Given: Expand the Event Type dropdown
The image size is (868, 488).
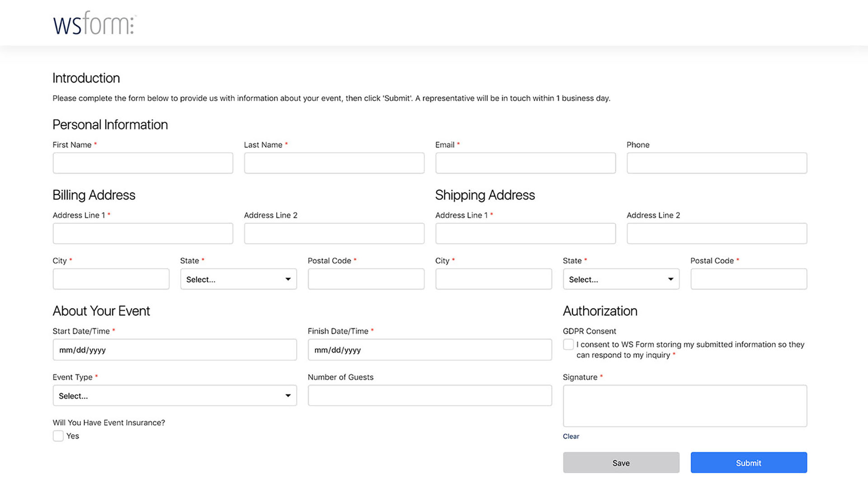Looking at the screenshot, I should coord(175,396).
